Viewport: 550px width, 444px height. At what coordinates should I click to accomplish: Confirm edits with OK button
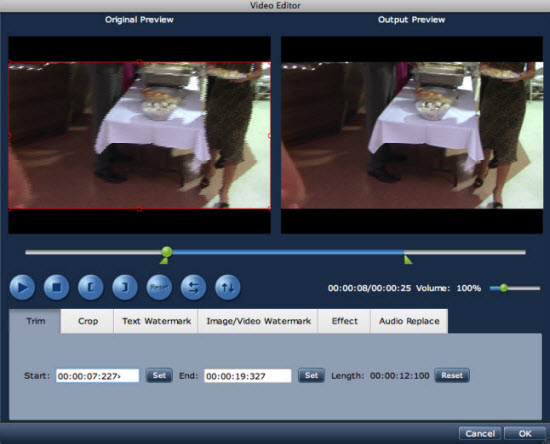click(x=524, y=434)
